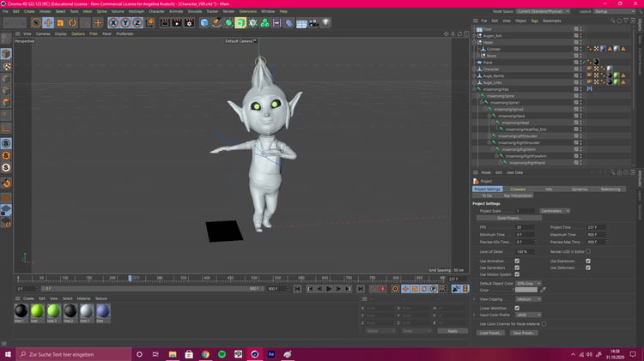Image resolution: width=644 pixels, height=361 pixels.
Task: Open viewport Cameras menu
Action: click(43, 34)
